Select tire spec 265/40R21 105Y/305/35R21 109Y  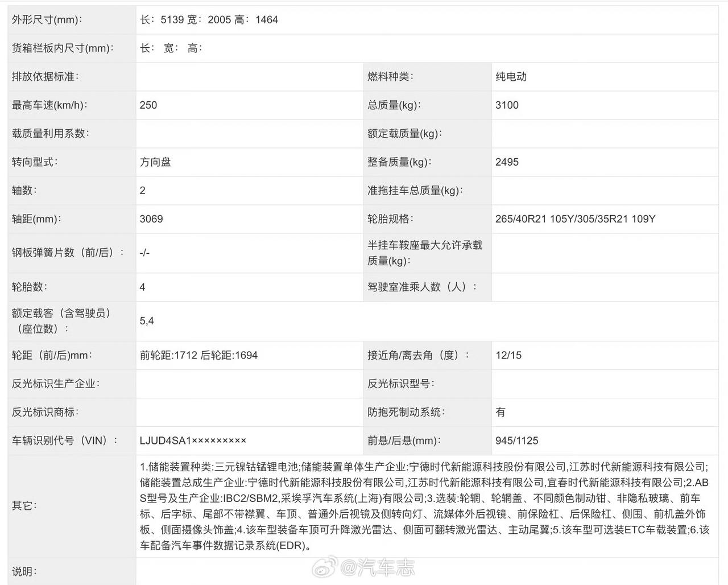pyautogui.click(x=575, y=219)
